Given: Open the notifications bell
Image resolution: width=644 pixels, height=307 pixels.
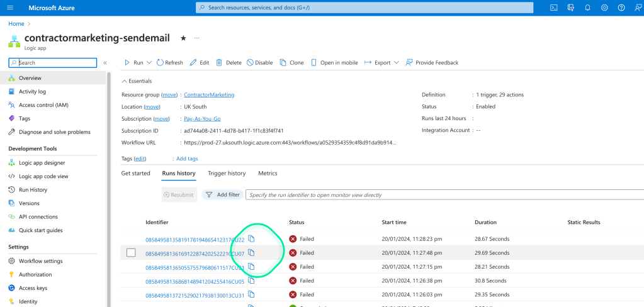Looking at the screenshot, I should (x=588, y=8).
